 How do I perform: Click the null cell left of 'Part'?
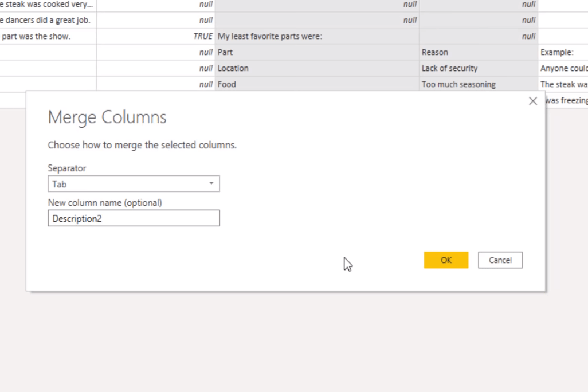[x=156, y=52]
